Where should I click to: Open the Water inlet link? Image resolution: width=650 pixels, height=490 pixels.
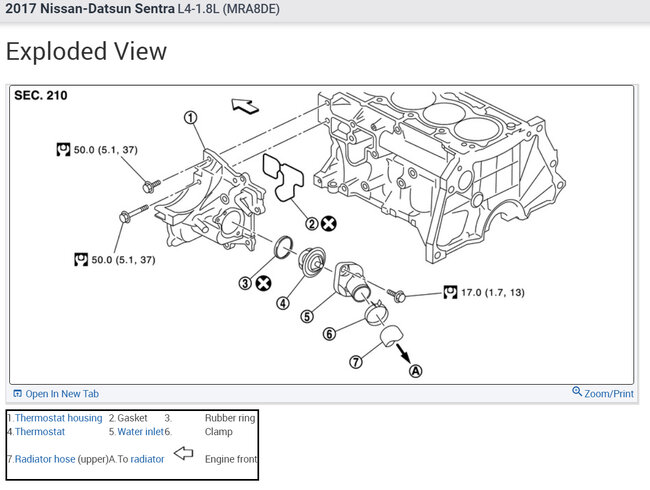141,432
